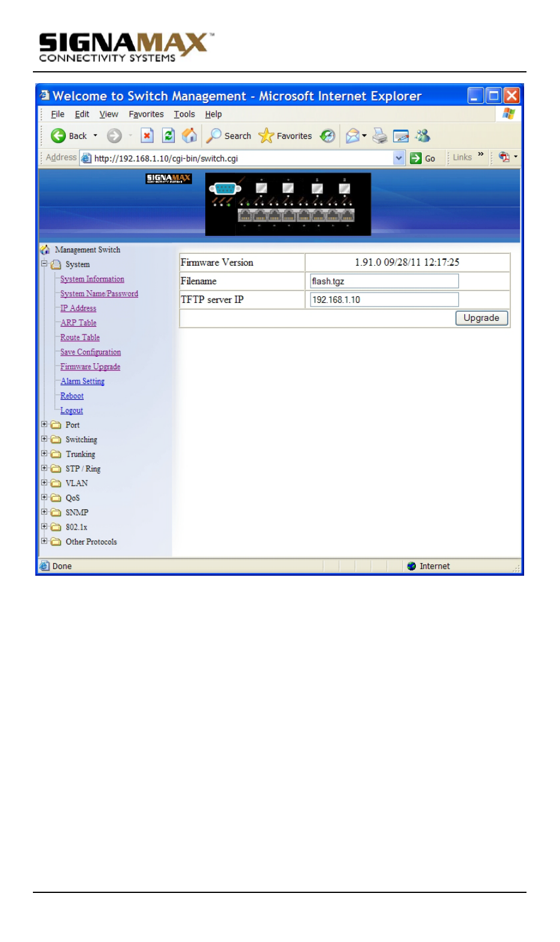The image size is (560, 942).
Task: Open the Back history dropdown arrow
Action: pyautogui.click(x=95, y=136)
